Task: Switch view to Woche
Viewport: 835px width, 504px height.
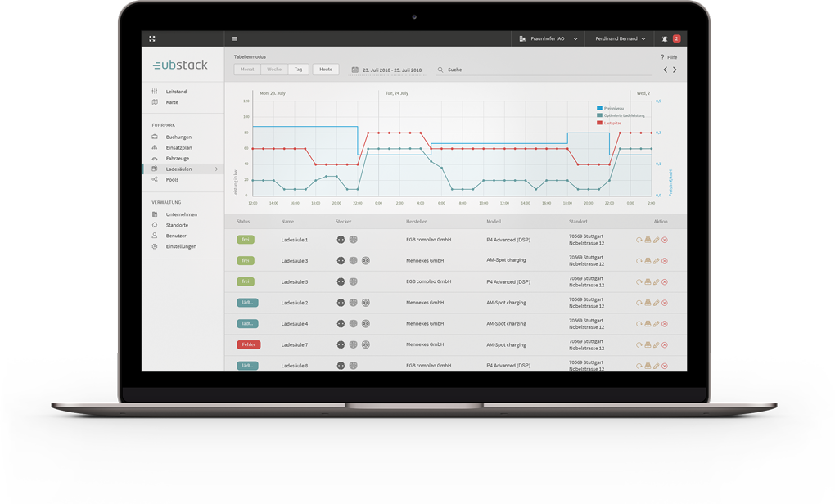Action: pyautogui.click(x=274, y=70)
